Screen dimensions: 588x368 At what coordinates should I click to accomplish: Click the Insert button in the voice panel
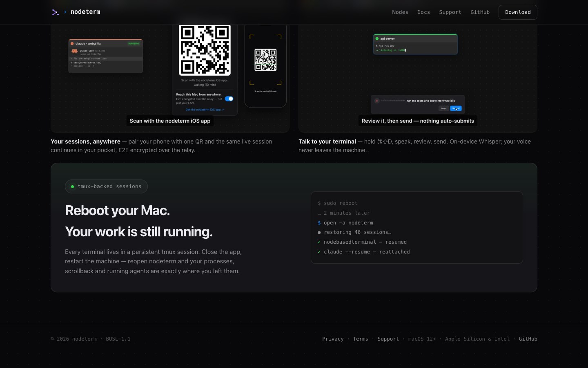(x=443, y=108)
